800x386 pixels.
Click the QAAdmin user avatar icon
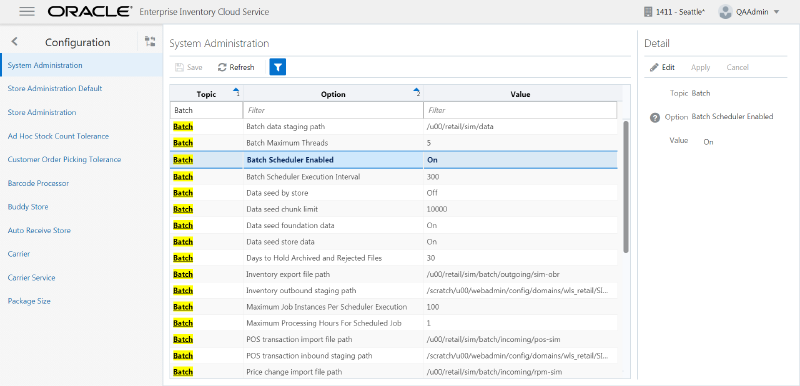coord(725,12)
